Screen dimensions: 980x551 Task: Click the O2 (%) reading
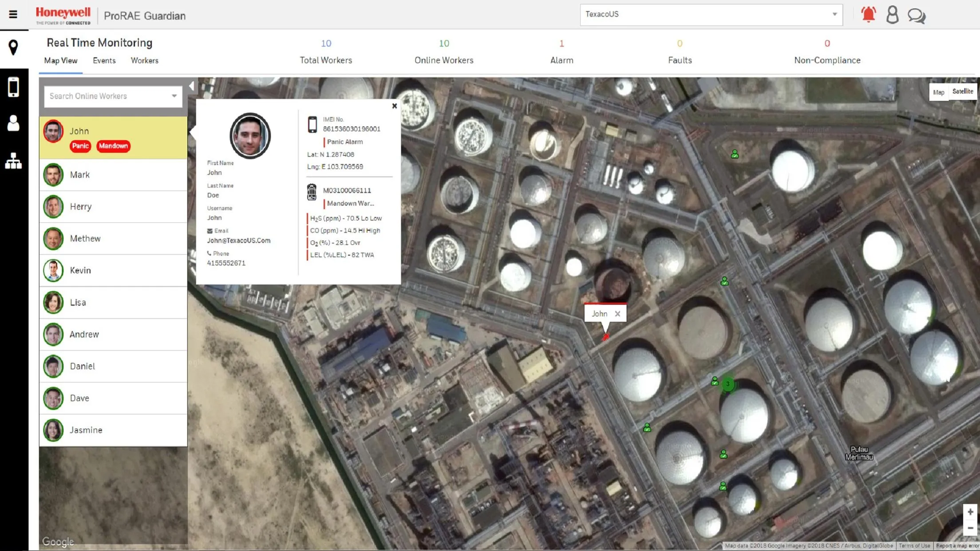(x=335, y=243)
